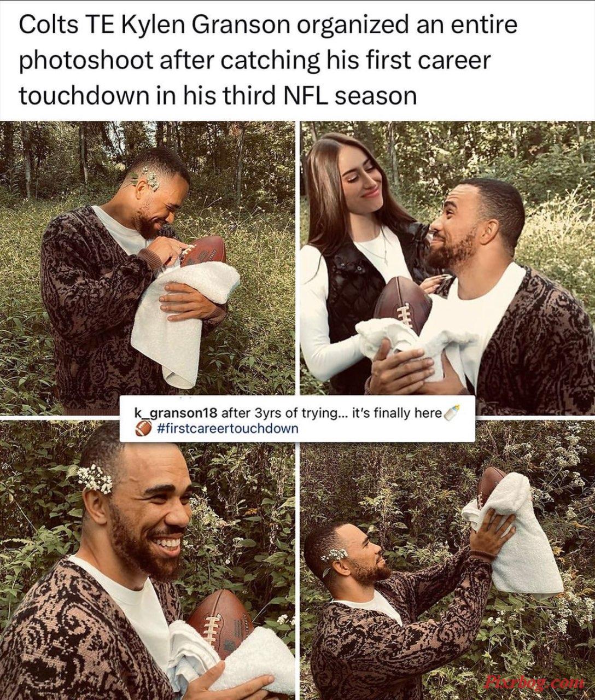Open the k_granson18 username
This screenshot has height=700, width=595.
coord(177,413)
